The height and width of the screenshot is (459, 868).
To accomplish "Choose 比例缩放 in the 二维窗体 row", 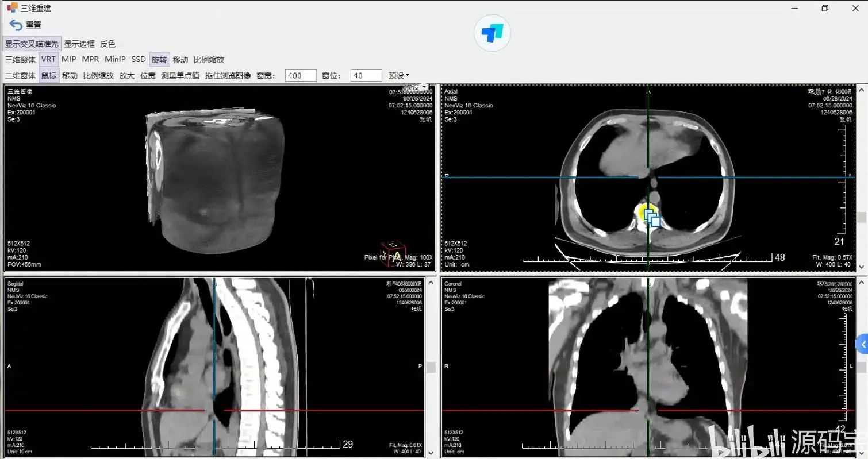I will coord(98,75).
